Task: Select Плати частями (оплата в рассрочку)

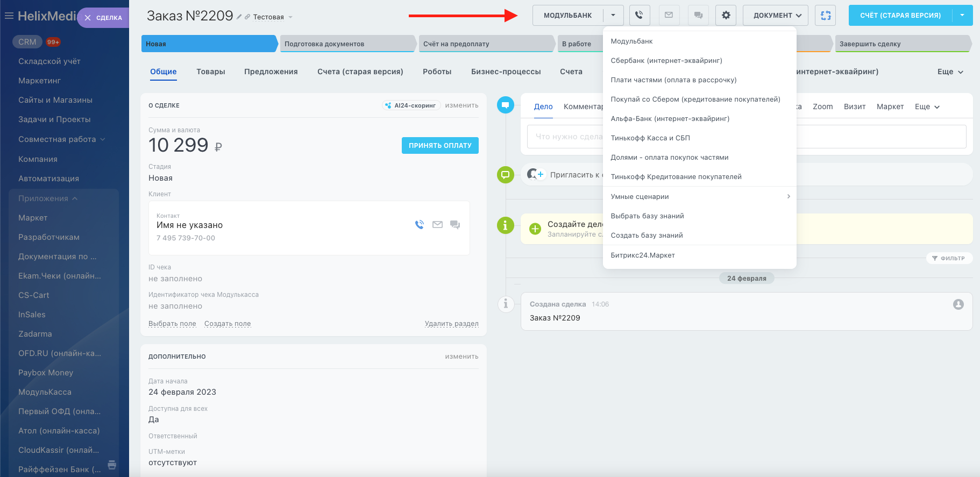Action: tap(700, 80)
